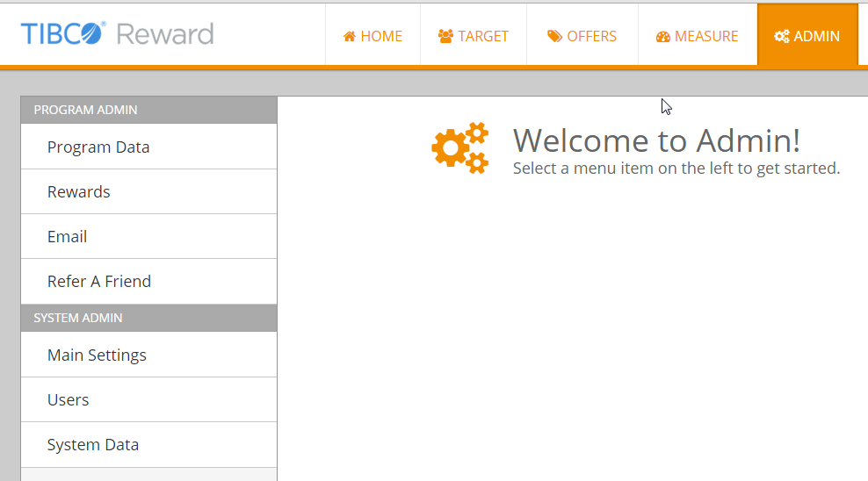Open the MEASURE tab label
The height and width of the screenshot is (481, 868).
(706, 37)
